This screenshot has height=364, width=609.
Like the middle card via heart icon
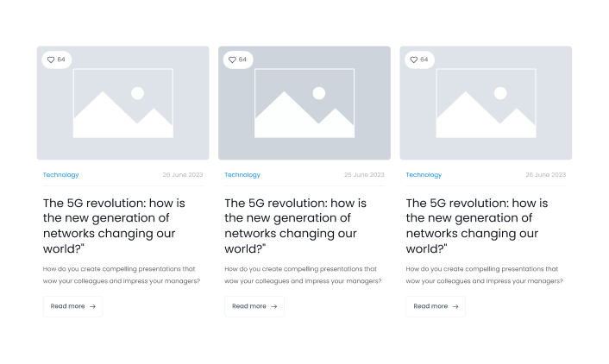tap(232, 60)
